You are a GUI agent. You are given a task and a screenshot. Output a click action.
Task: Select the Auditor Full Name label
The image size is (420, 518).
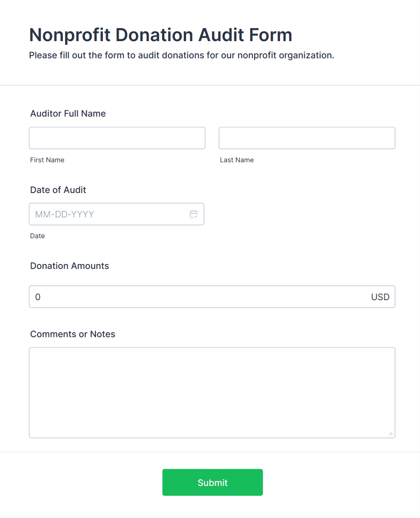(x=68, y=113)
